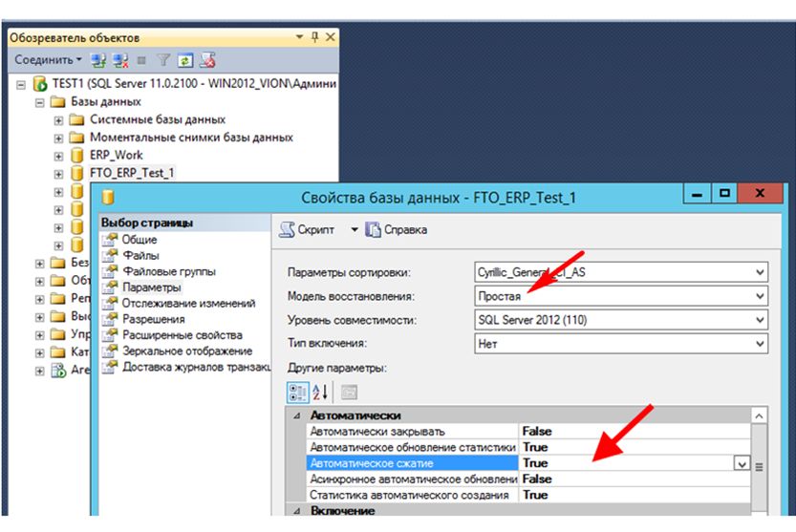Click the Connect Object Explorer icon
796x532 pixels.
tap(98, 60)
